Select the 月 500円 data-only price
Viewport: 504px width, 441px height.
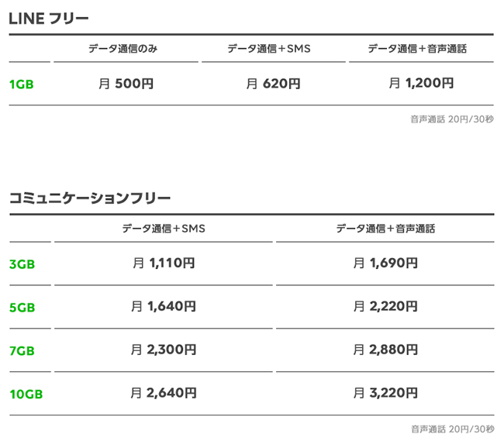point(126,84)
